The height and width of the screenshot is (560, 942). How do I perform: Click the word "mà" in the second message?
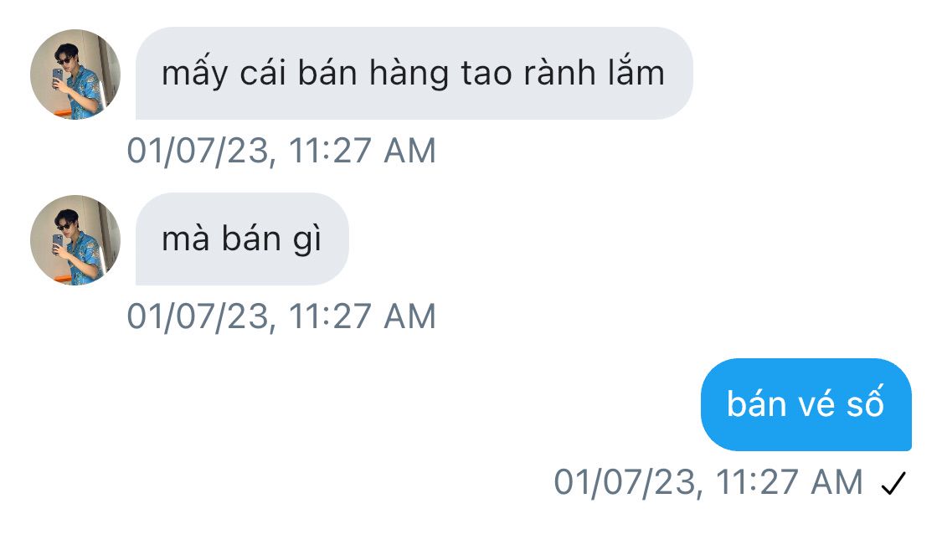pyautogui.click(x=186, y=239)
